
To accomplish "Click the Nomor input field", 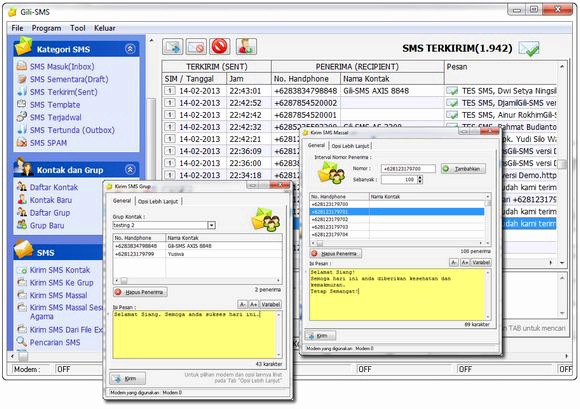I will (x=408, y=169).
